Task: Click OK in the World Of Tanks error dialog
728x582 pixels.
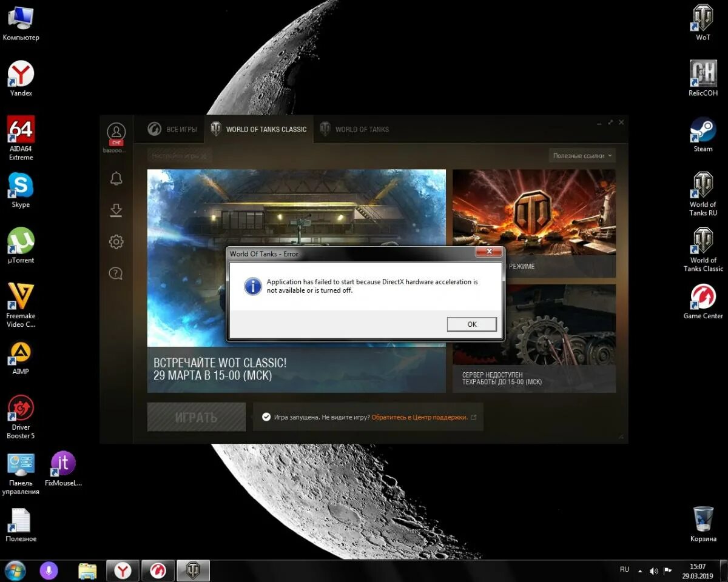Action: coord(472,324)
